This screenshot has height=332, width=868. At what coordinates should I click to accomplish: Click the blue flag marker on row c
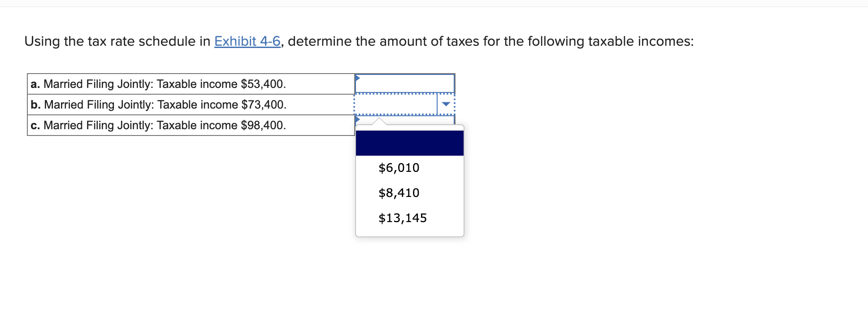click(x=357, y=119)
